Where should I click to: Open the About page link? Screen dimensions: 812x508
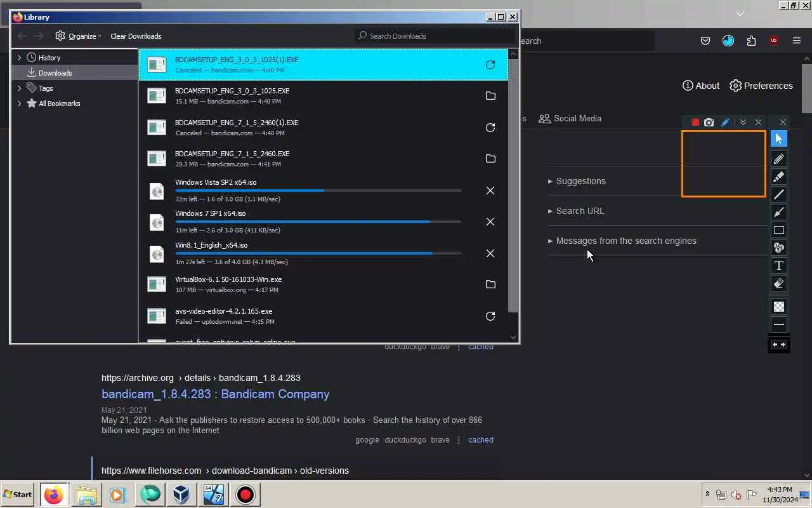(701, 86)
